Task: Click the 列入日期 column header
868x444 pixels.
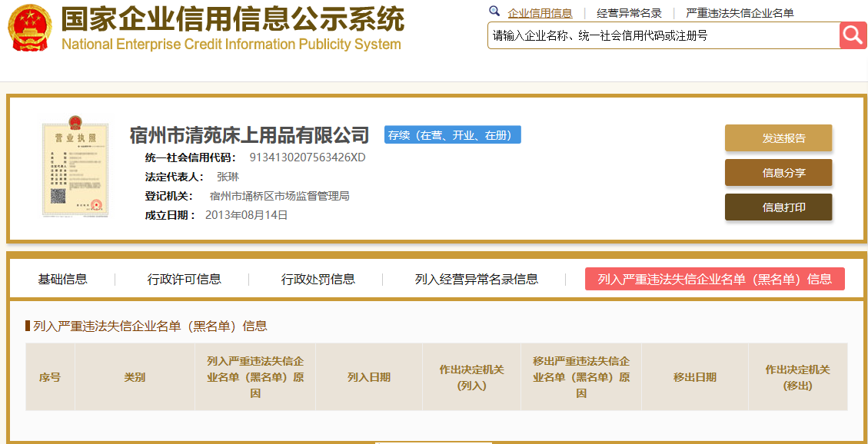Action: click(x=369, y=377)
